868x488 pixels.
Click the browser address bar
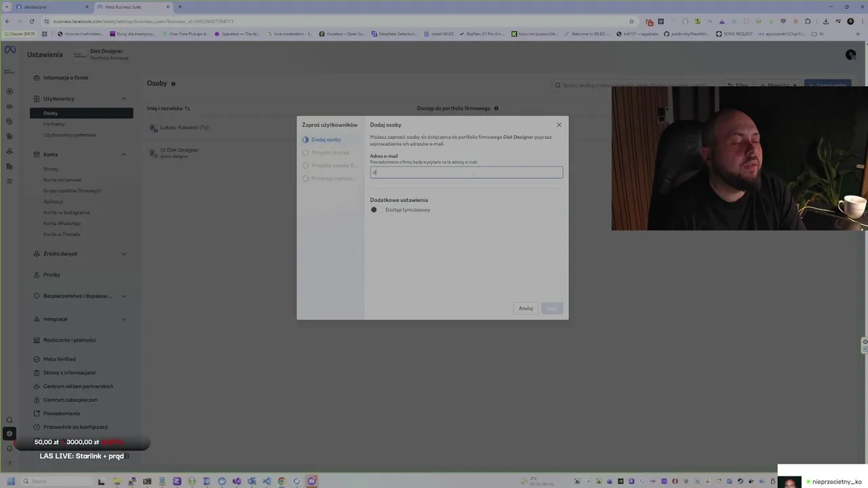tap(339, 21)
